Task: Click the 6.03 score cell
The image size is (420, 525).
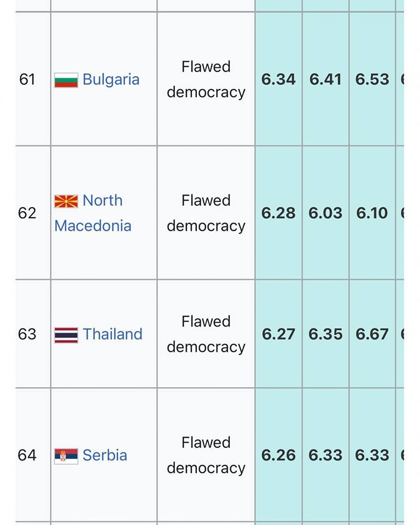Action: [325, 213]
